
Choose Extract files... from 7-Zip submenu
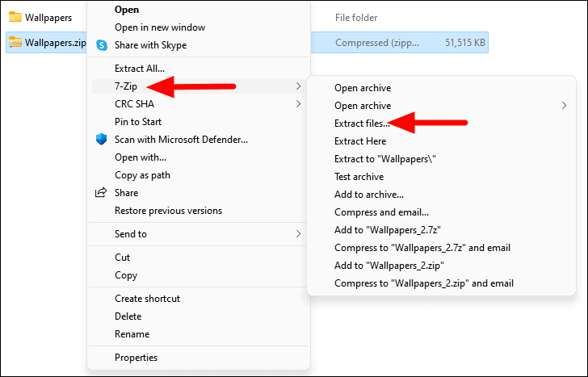pos(362,124)
